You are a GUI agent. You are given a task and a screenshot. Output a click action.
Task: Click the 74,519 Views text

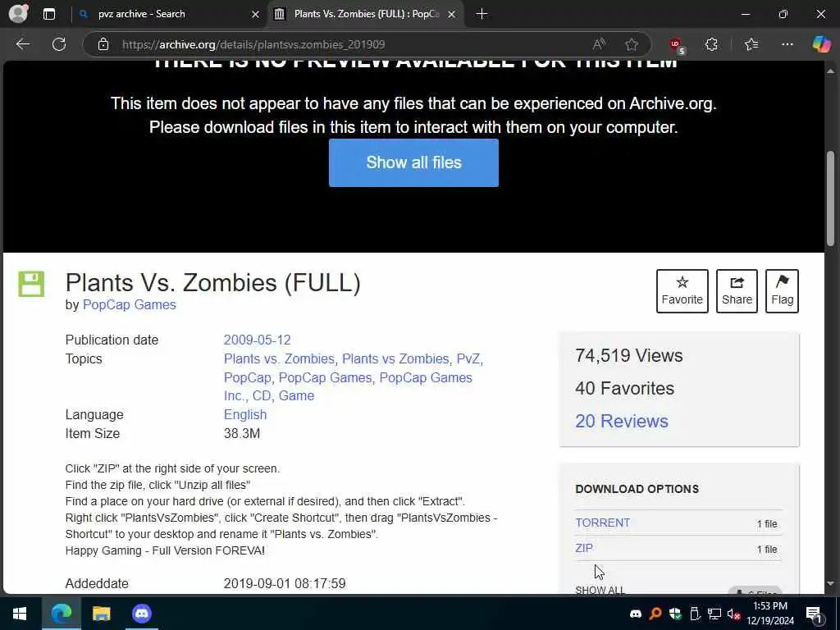coord(629,356)
